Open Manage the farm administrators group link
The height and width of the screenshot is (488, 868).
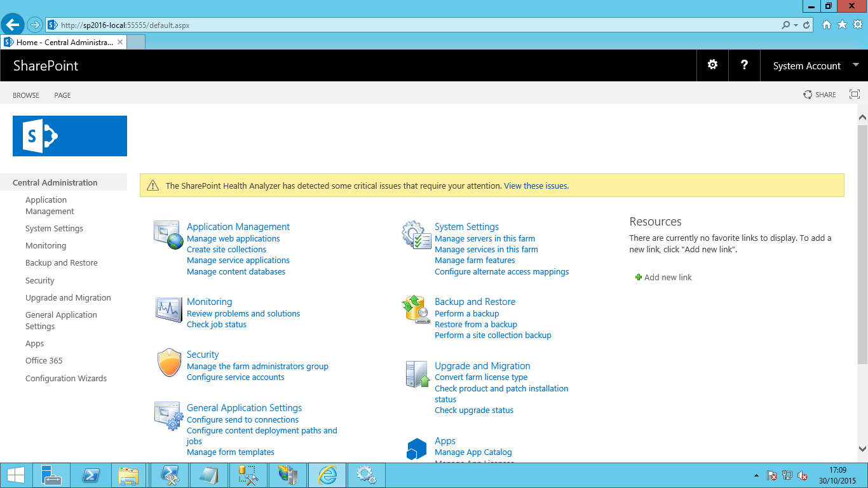(257, 367)
